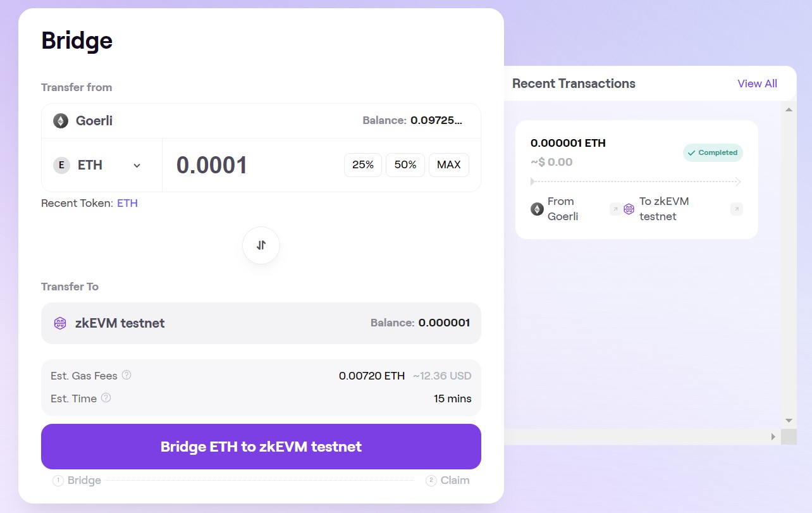The image size is (812, 513).
Task: Select the Goerli source network row
Action: (261, 121)
